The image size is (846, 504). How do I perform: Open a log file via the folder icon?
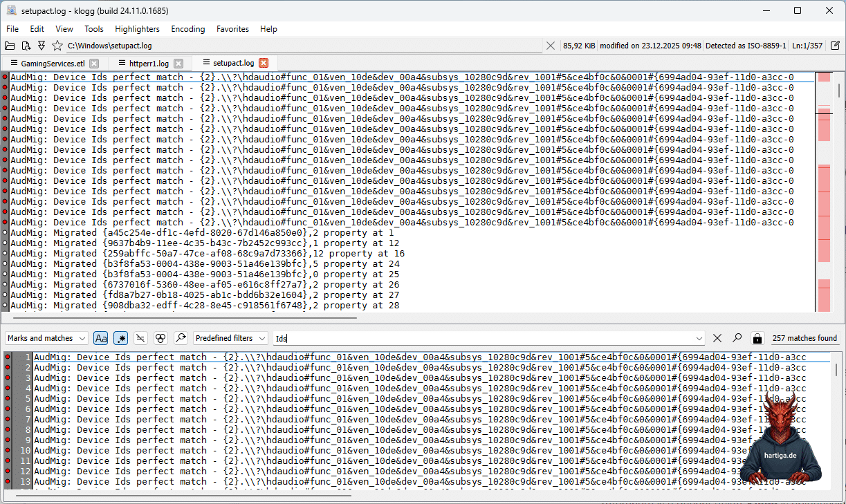point(10,46)
